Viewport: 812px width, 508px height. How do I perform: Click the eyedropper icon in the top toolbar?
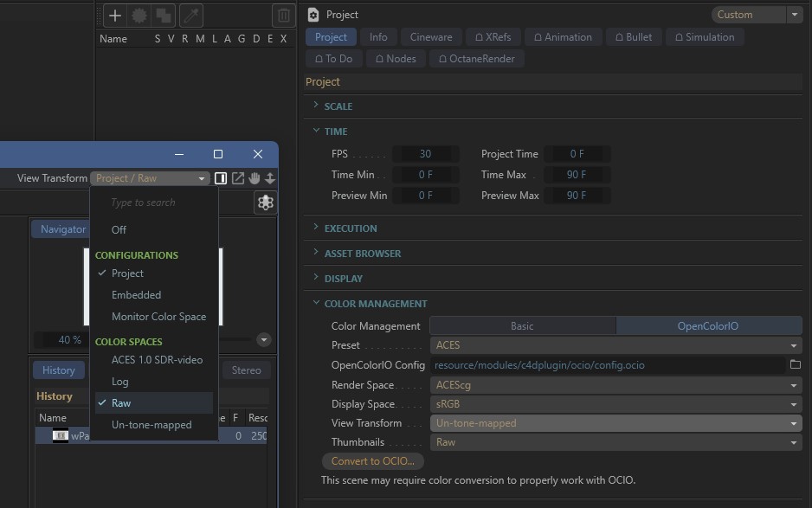pos(190,16)
